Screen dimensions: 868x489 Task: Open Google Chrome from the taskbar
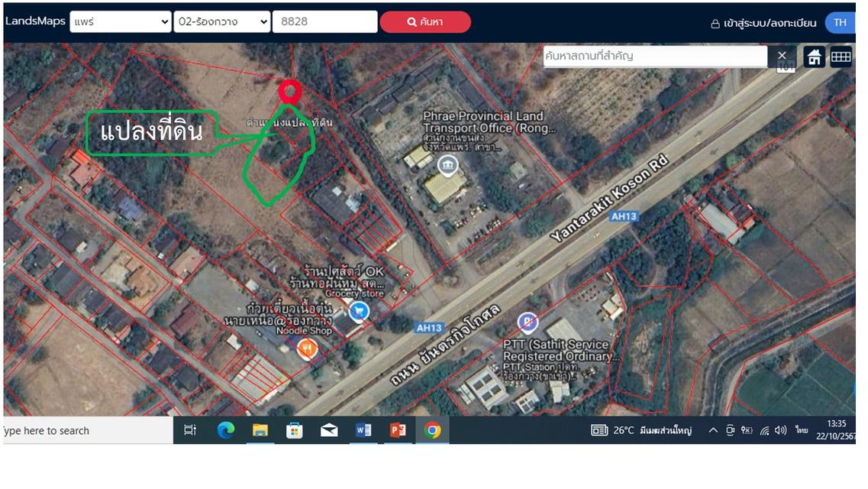tap(434, 430)
